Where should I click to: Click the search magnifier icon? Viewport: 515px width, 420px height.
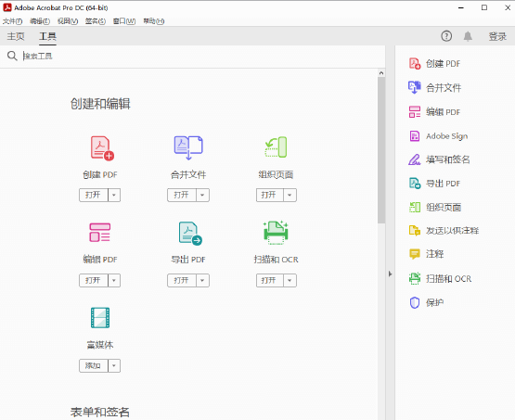pyautogui.click(x=12, y=56)
